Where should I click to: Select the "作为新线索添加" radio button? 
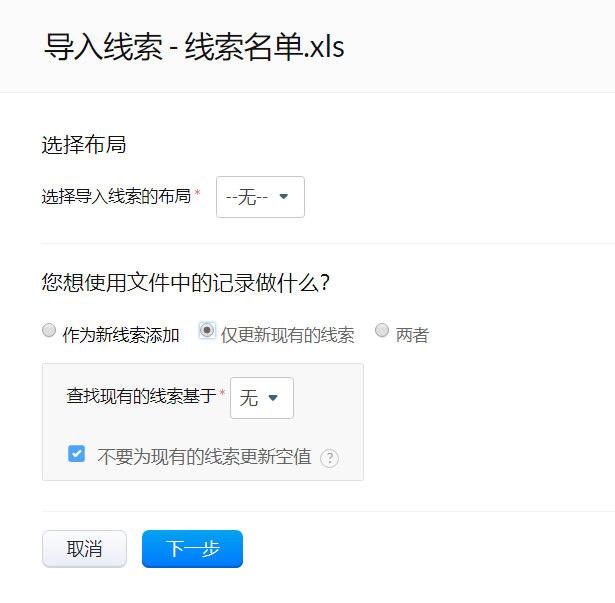[49, 330]
